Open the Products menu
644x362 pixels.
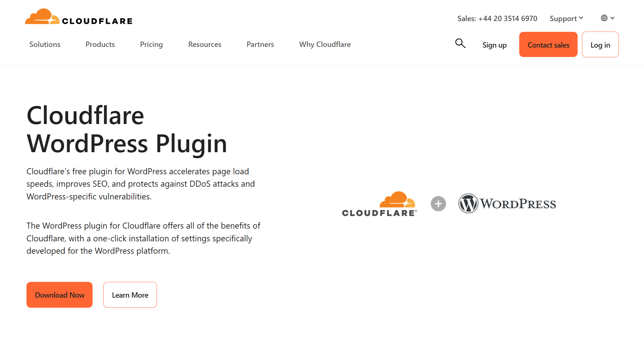(x=100, y=44)
